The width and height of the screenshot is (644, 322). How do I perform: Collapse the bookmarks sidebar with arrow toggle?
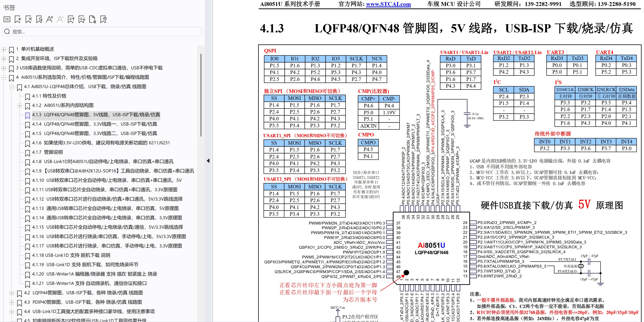[208, 161]
